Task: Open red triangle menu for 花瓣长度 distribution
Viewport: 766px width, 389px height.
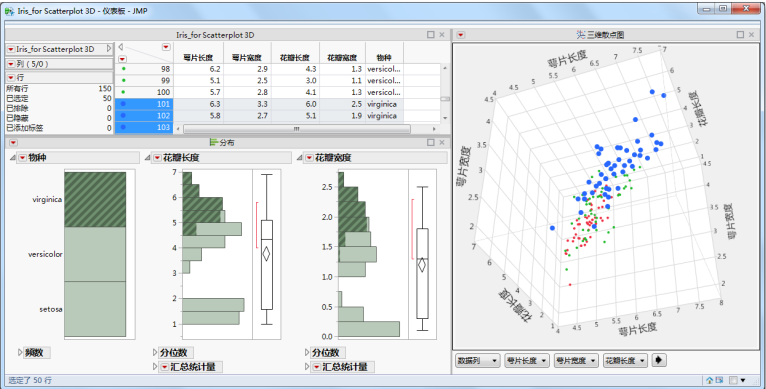Action: tap(157, 158)
